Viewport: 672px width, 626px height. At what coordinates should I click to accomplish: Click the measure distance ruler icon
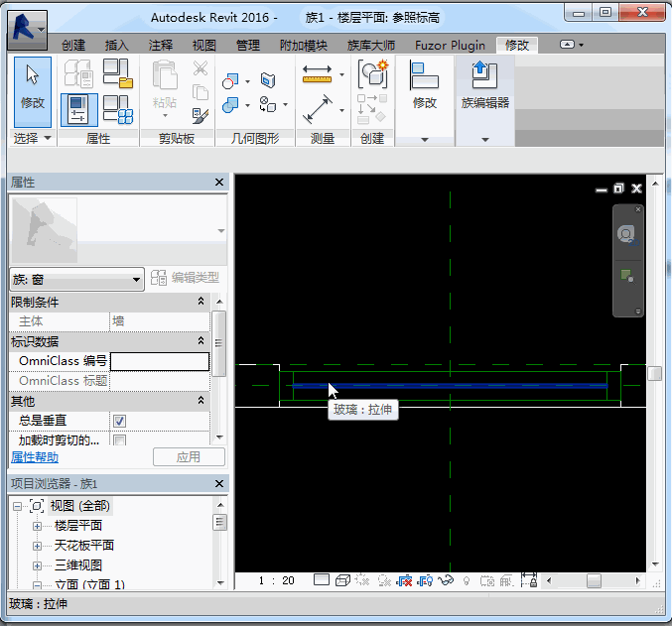[x=318, y=74]
